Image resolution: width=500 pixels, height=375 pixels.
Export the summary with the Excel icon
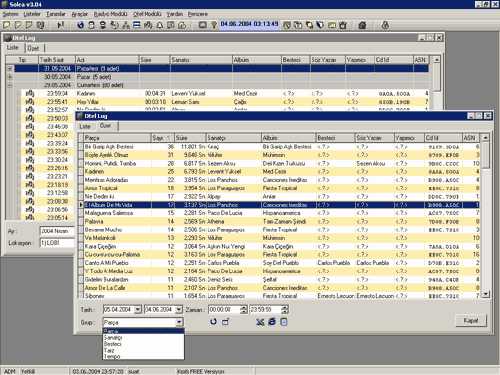click(x=260, y=322)
